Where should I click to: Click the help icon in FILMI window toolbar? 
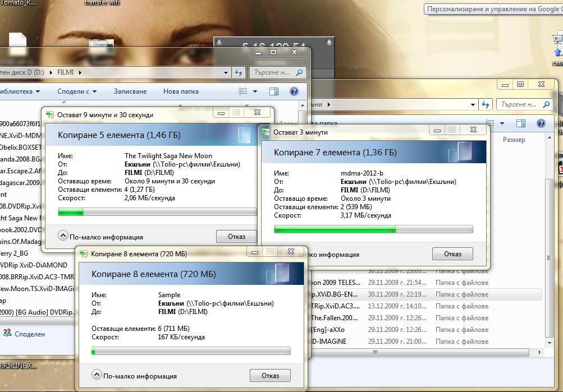click(x=294, y=91)
